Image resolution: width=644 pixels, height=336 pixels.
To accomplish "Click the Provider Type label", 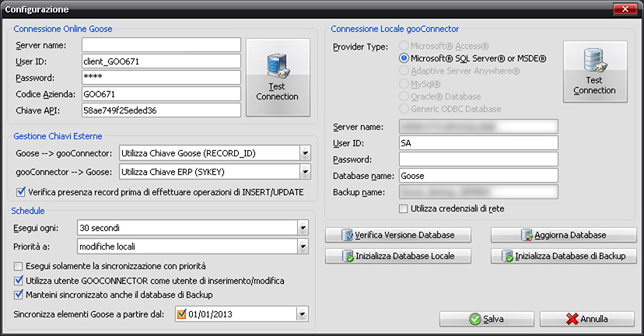I will tap(361, 47).
